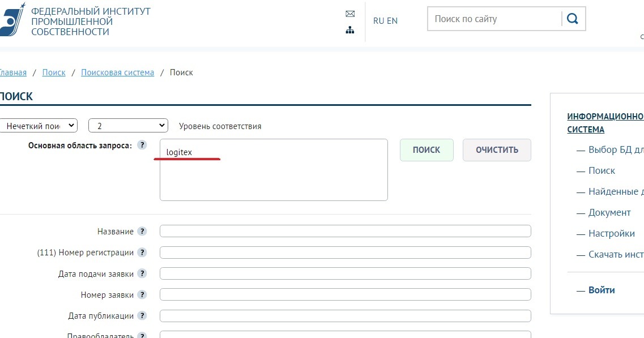Focus the Поиск по сайту field
The image size is (644, 338).
pyautogui.click(x=494, y=19)
